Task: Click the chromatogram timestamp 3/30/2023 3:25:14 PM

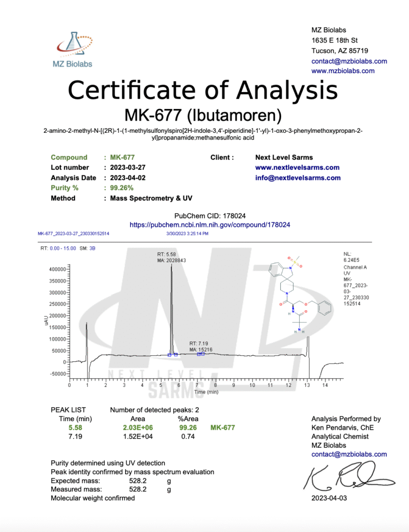Action: [187, 234]
